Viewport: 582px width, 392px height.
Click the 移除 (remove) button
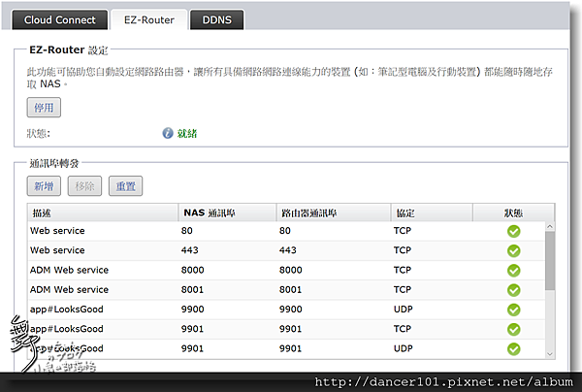[x=84, y=185]
